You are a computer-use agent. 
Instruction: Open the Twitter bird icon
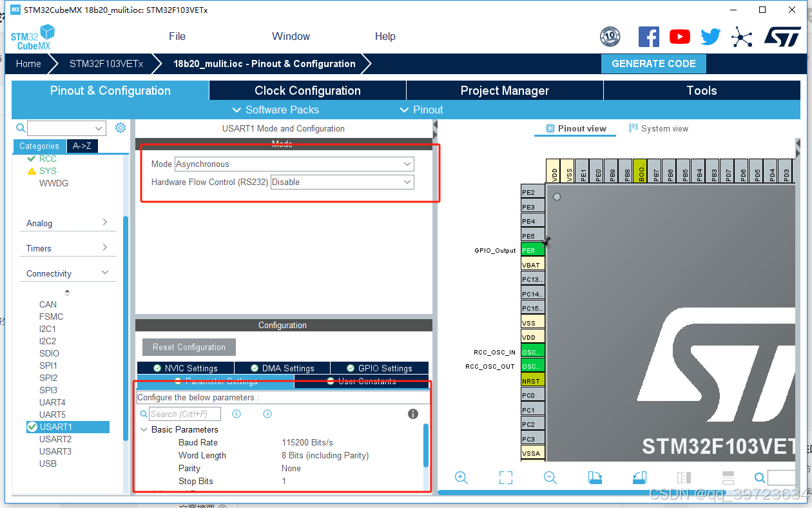pyautogui.click(x=711, y=37)
